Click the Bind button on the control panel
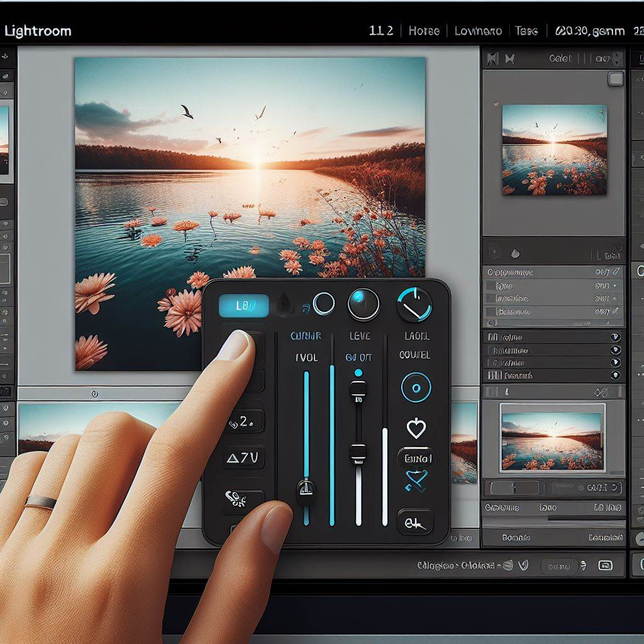 click(416, 458)
